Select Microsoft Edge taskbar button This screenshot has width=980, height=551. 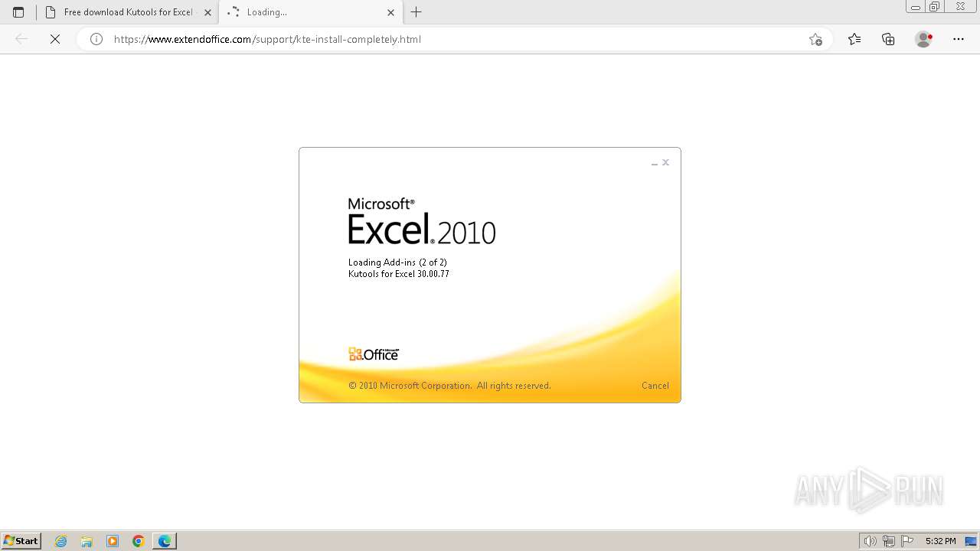pyautogui.click(x=165, y=541)
